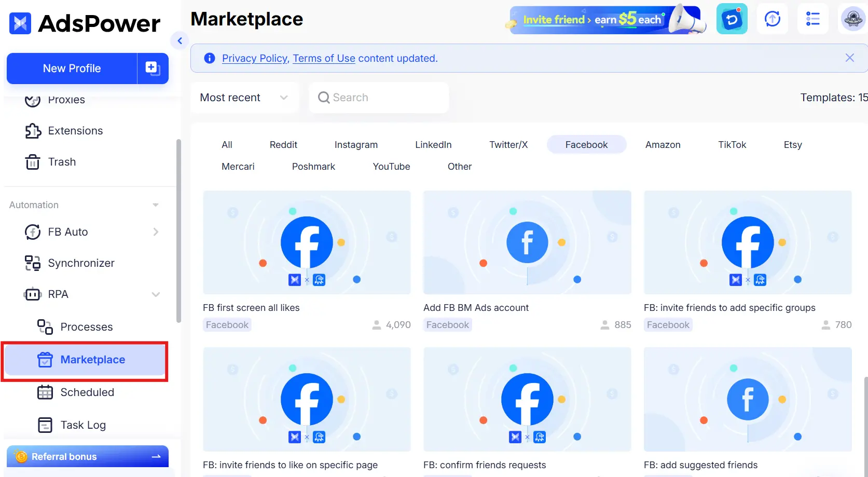Click the batch-create icon beside New Profile

(153, 69)
